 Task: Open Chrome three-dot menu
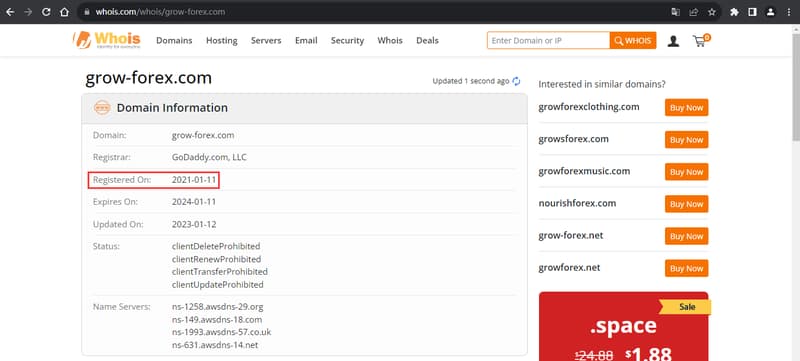[789, 12]
